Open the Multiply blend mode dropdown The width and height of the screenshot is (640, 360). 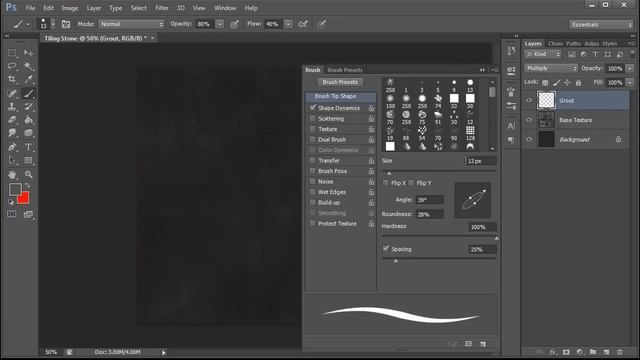tap(551, 68)
